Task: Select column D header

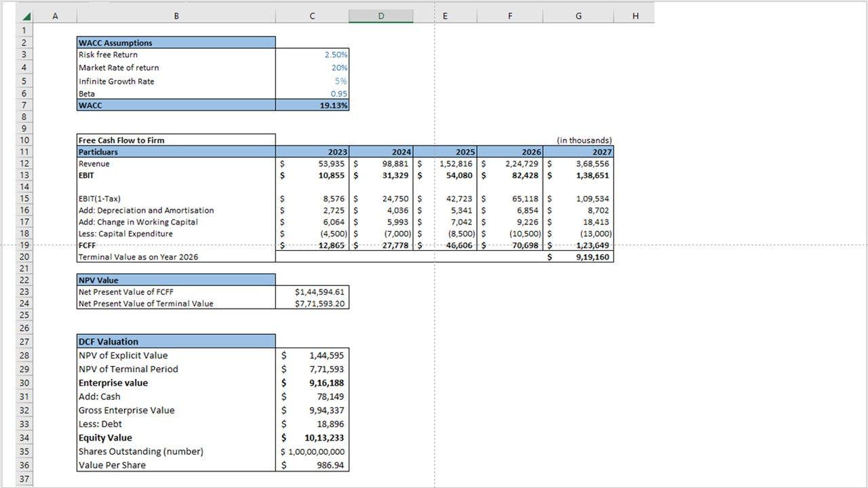Action: click(380, 16)
